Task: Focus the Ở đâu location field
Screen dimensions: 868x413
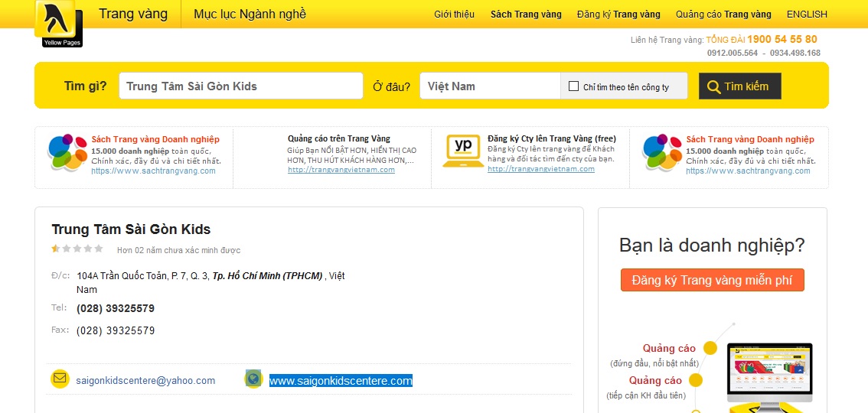Action: tap(490, 86)
